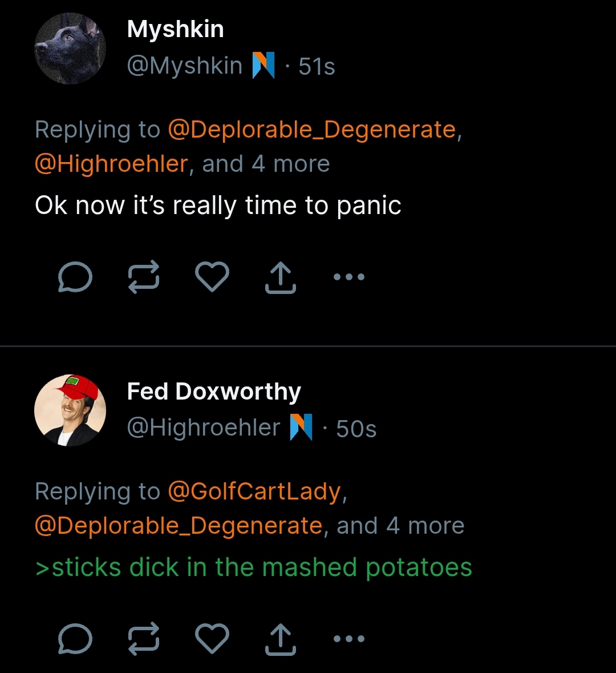
Task: Open the Myshkin display name profile
Action: pos(176,29)
